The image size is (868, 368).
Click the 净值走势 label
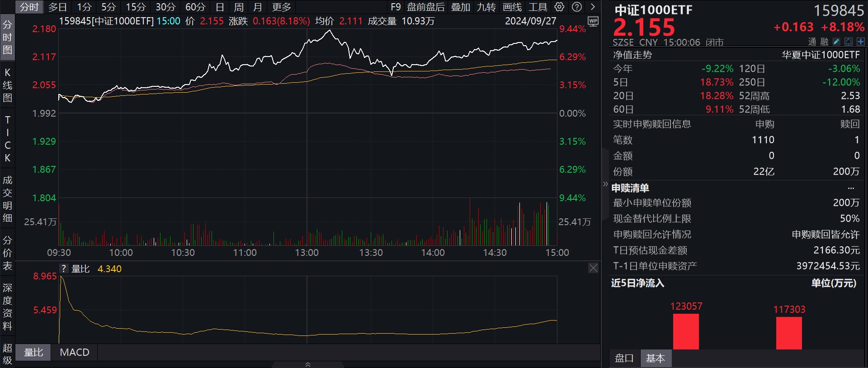pyautogui.click(x=632, y=55)
